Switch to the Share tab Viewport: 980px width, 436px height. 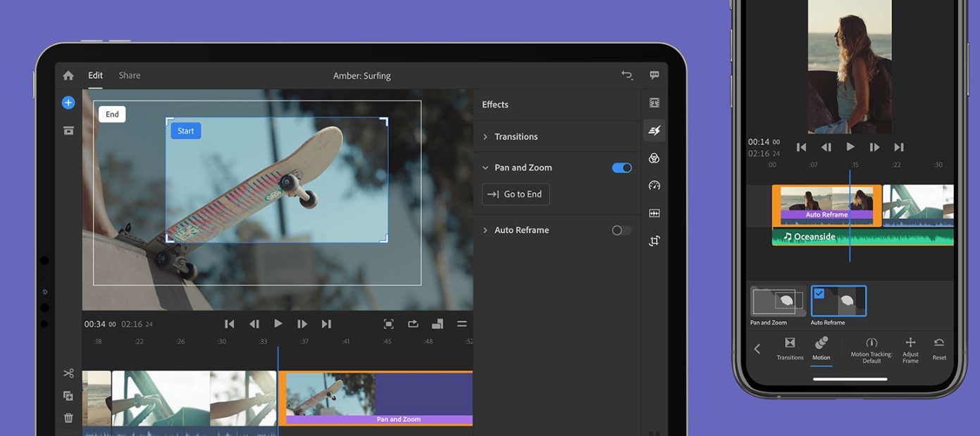[x=130, y=75]
